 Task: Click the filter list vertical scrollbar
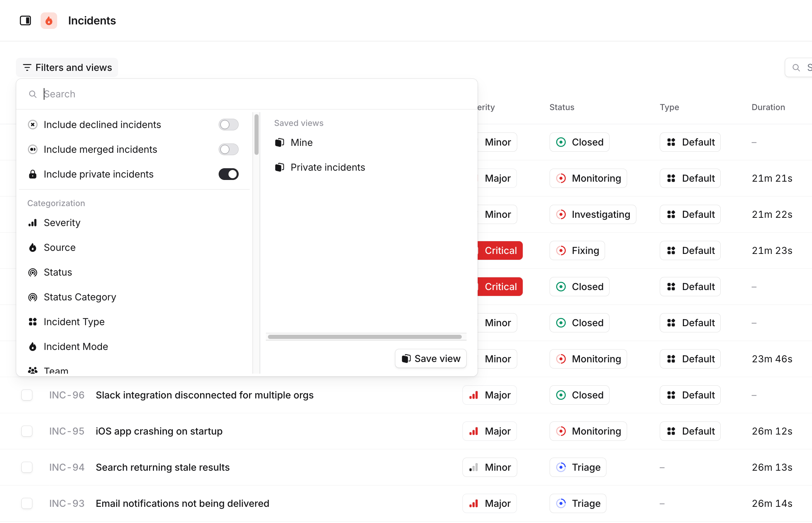pos(257,135)
